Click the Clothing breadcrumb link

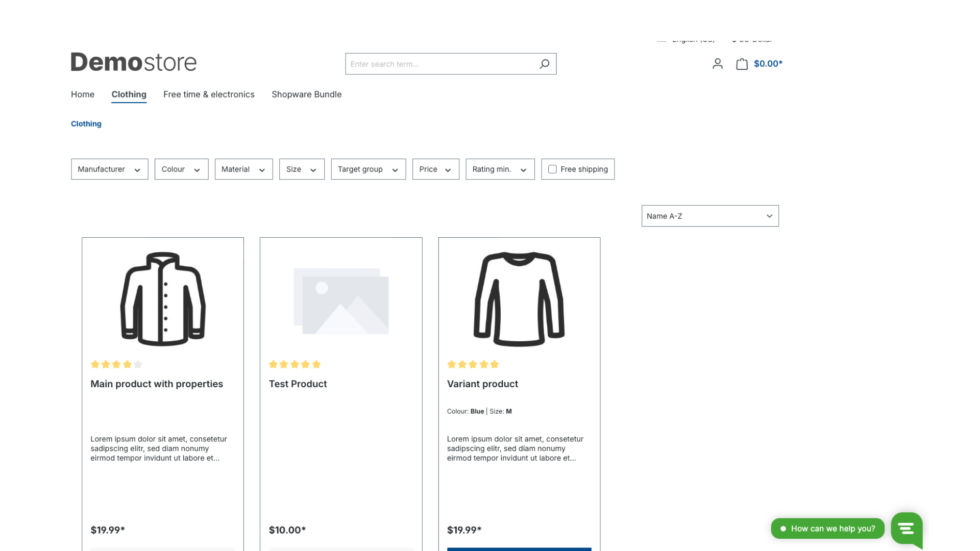(85, 123)
